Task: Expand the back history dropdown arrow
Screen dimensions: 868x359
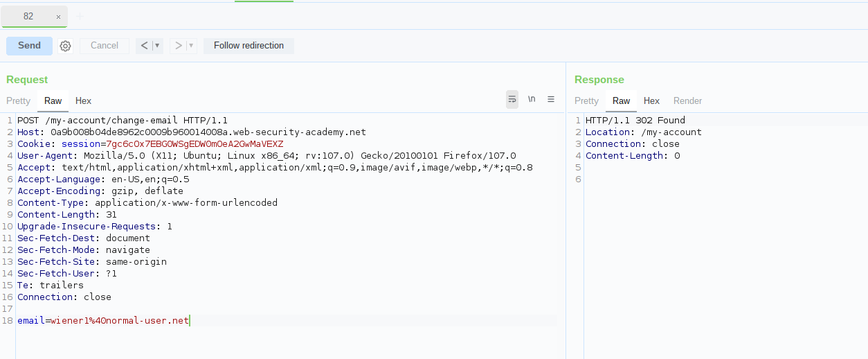Action: 157,46
